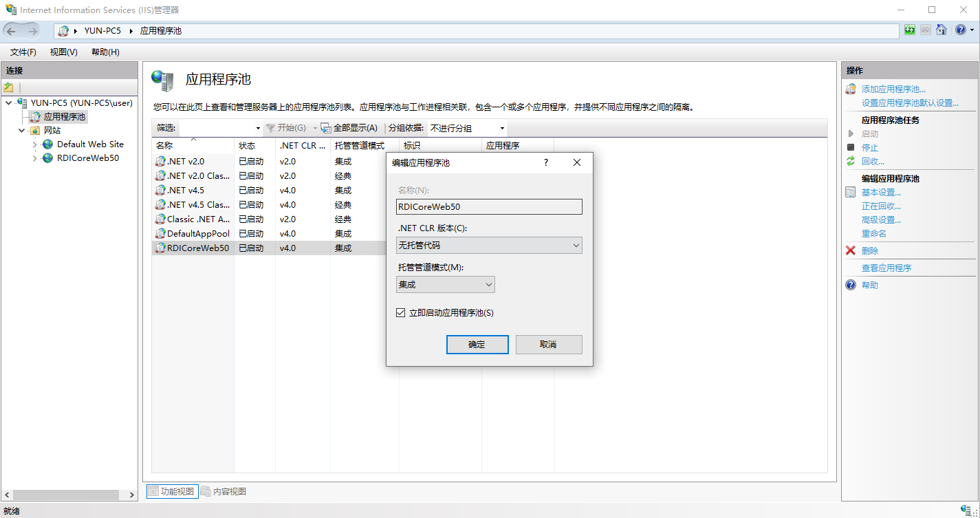点击操作面板底部帮助的蓝色问号图标
This screenshot has width=980, height=518.
[x=849, y=285]
